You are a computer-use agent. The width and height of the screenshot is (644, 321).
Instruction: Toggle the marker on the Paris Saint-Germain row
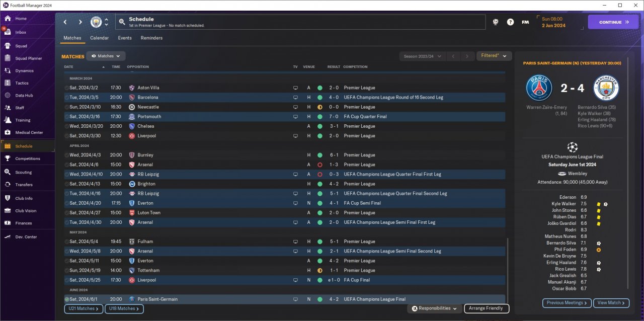(67, 299)
